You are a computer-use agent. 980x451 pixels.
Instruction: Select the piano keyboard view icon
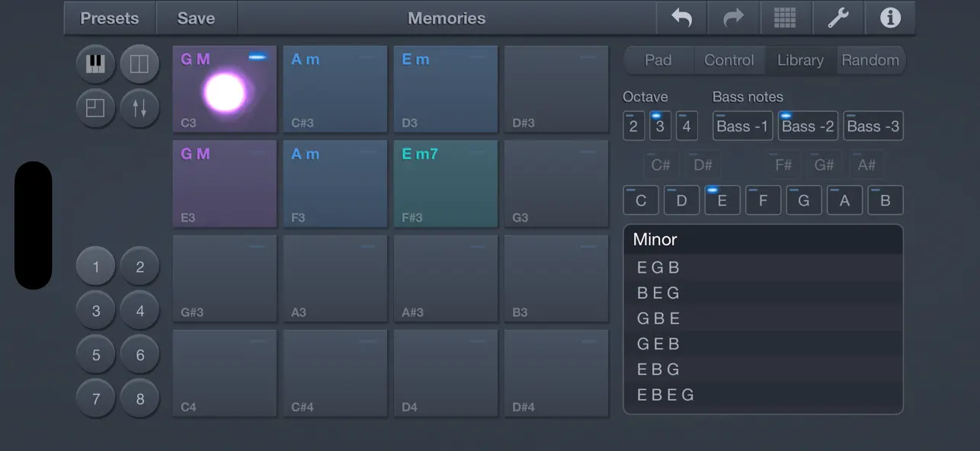[x=94, y=63]
